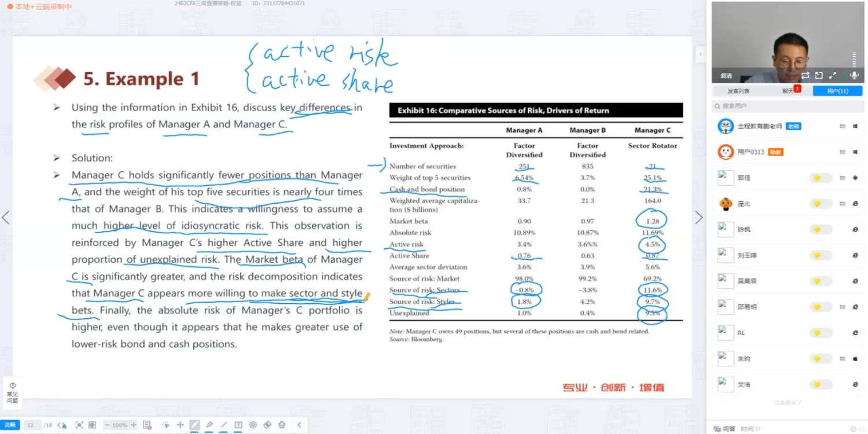Open the notes document icon

click(147, 425)
